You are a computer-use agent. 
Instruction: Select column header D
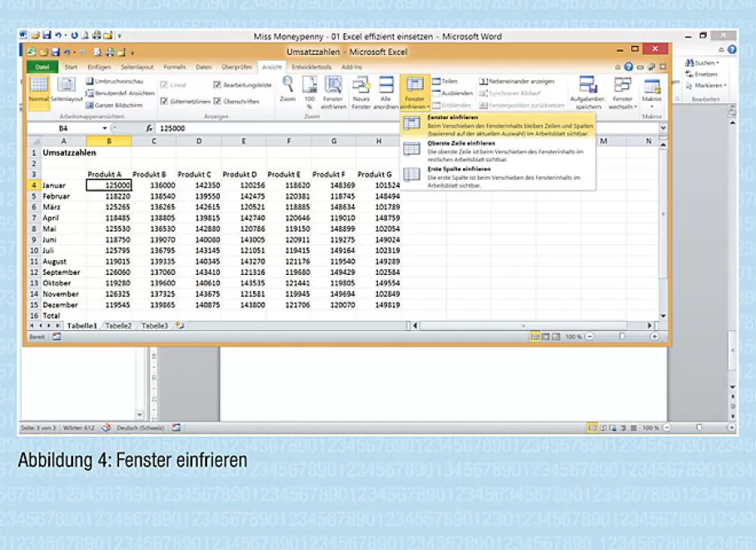point(199,142)
